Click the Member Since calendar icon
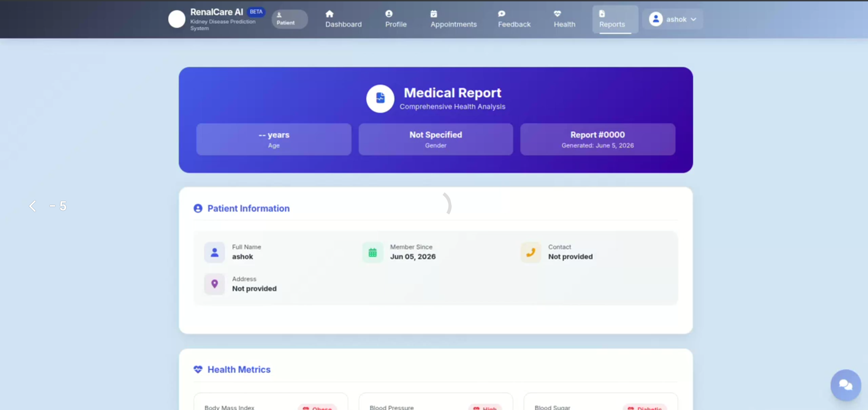The width and height of the screenshot is (868, 410). point(372,252)
